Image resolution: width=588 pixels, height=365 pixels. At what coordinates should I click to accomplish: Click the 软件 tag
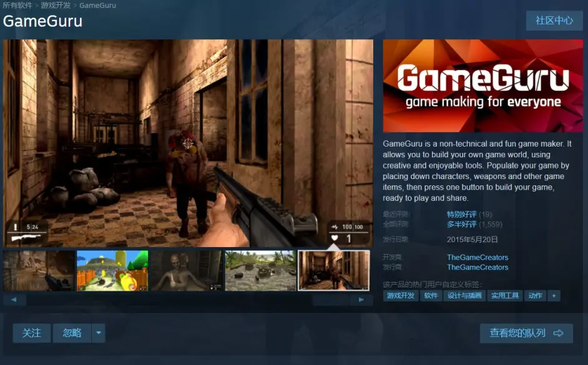coord(431,296)
